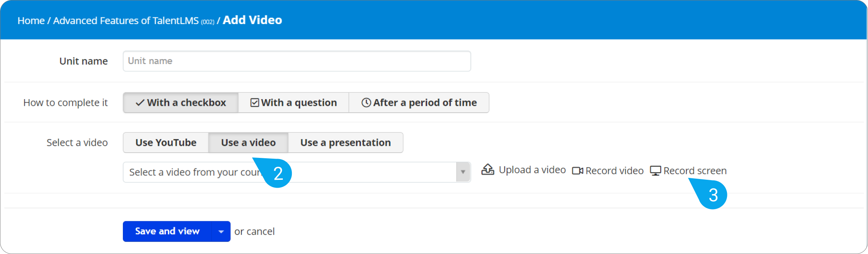Image resolution: width=868 pixels, height=254 pixels.
Task: Expand the Save and view arrow menu
Action: pyautogui.click(x=221, y=231)
